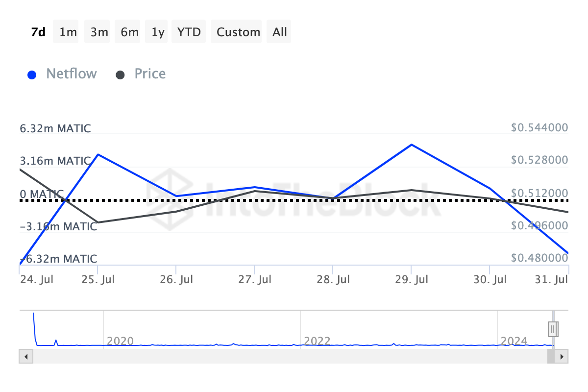Select the 6m time range
The width and height of the screenshot is (588, 392).
(x=129, y=32)
